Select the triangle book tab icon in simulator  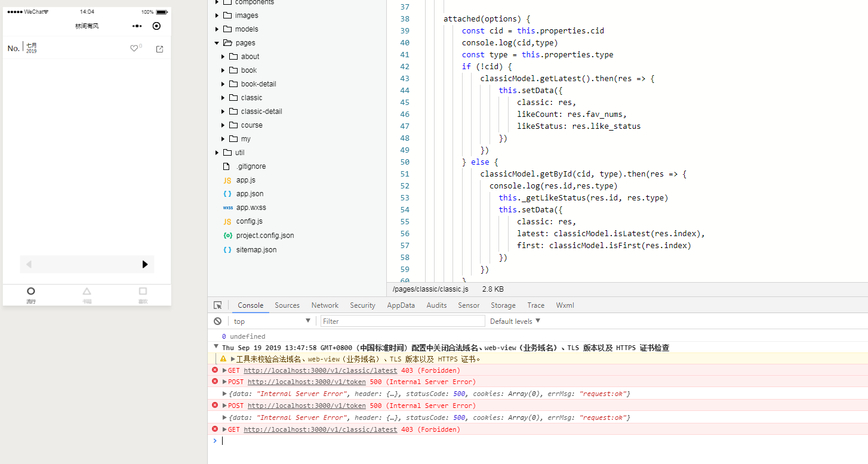pyautogui.click(x=87, y=291)
